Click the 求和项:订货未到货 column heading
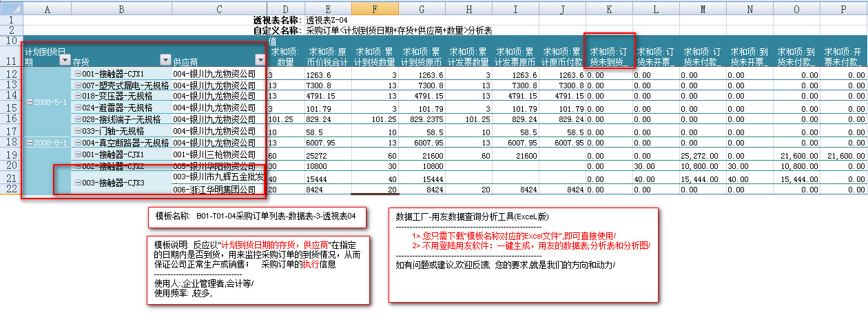 pyautogui.click(x=608, y=57)
